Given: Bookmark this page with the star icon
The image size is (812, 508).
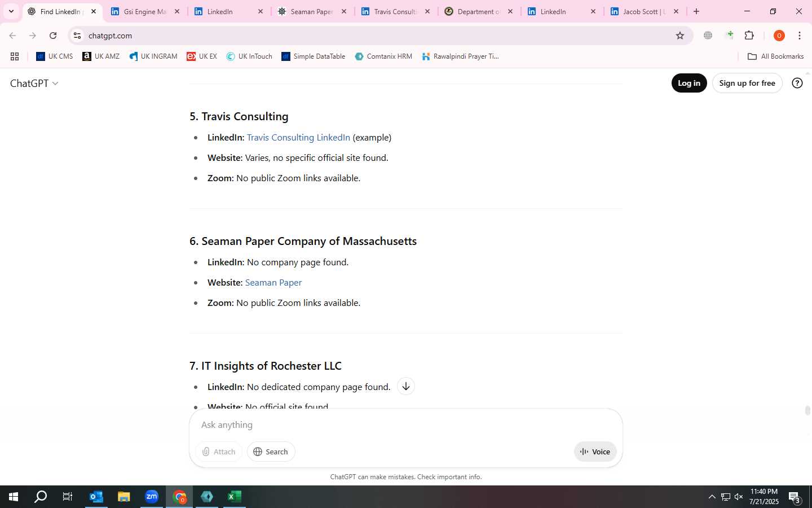Looking at the screenshot, I should point(680,36).
